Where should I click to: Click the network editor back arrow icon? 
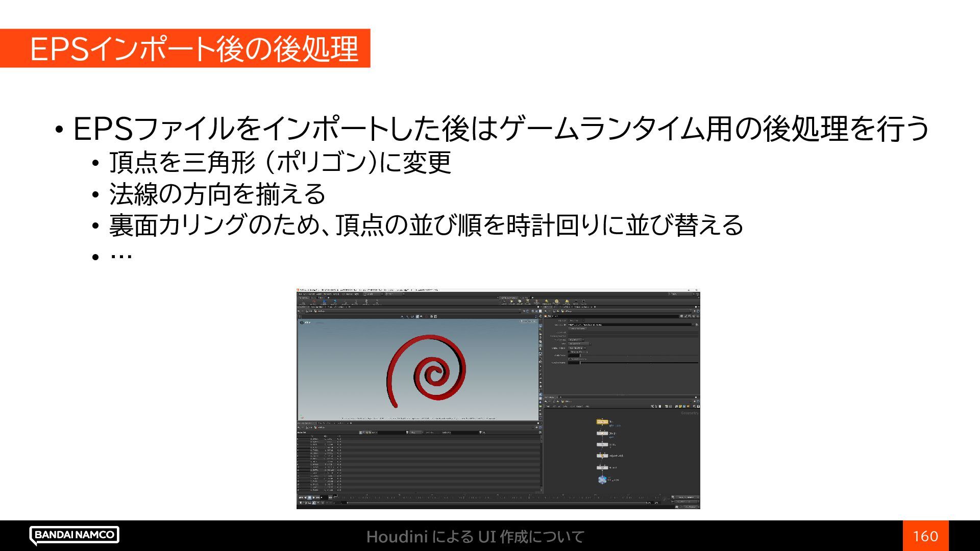(x=546, y=401)
